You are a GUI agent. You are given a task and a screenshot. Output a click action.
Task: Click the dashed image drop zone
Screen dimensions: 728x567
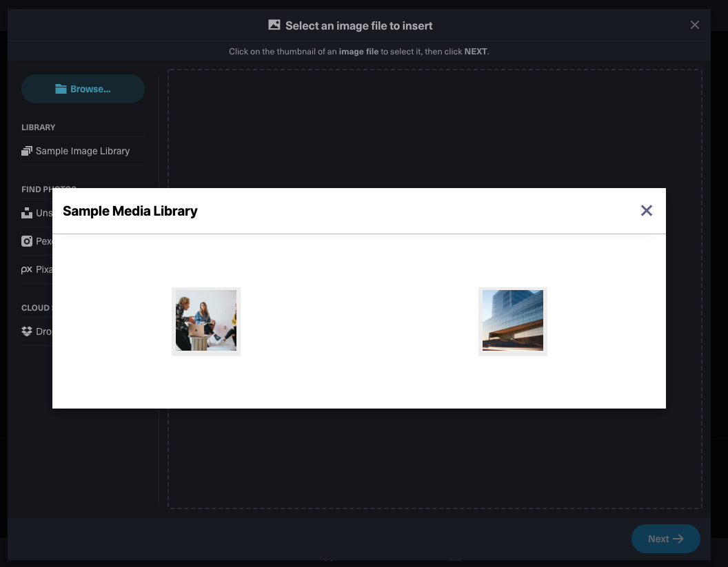435,462
